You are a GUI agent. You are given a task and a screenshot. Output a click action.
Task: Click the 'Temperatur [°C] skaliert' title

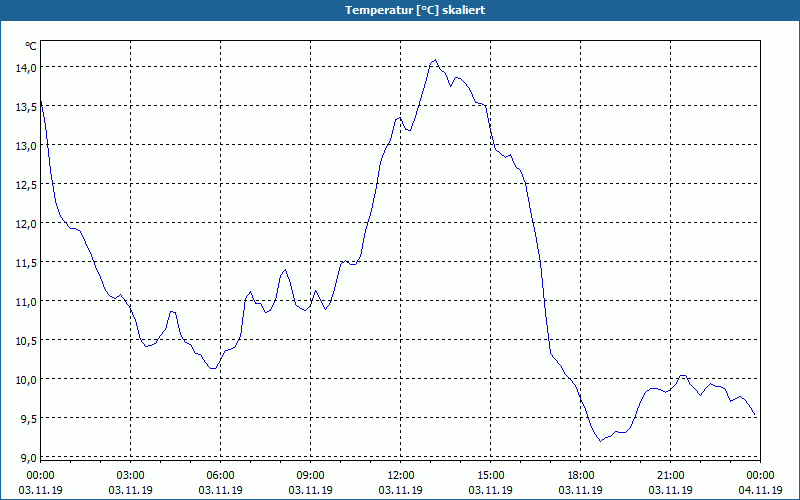pyautogui.click(x=415, y=10)
